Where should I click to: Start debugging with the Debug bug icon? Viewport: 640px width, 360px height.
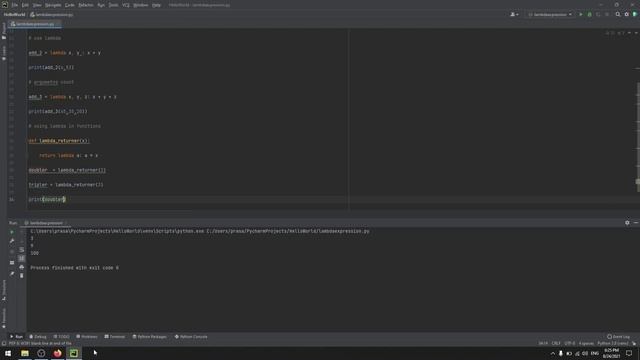[589, 14]
